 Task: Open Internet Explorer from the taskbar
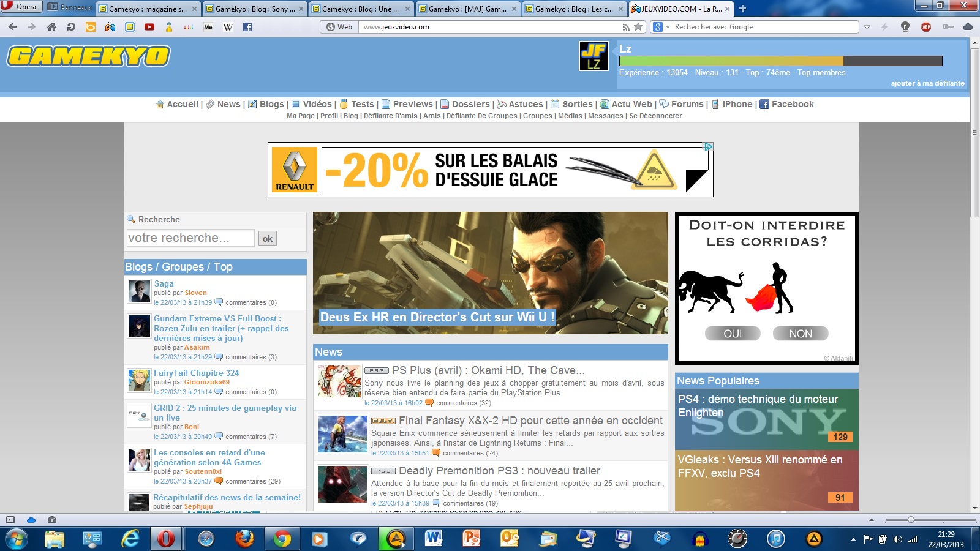[x=130, y=539]
